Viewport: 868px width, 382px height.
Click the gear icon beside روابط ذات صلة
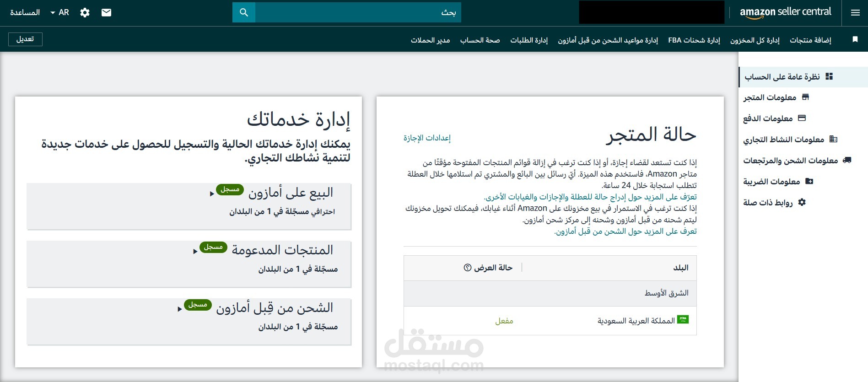click(802, 202)
